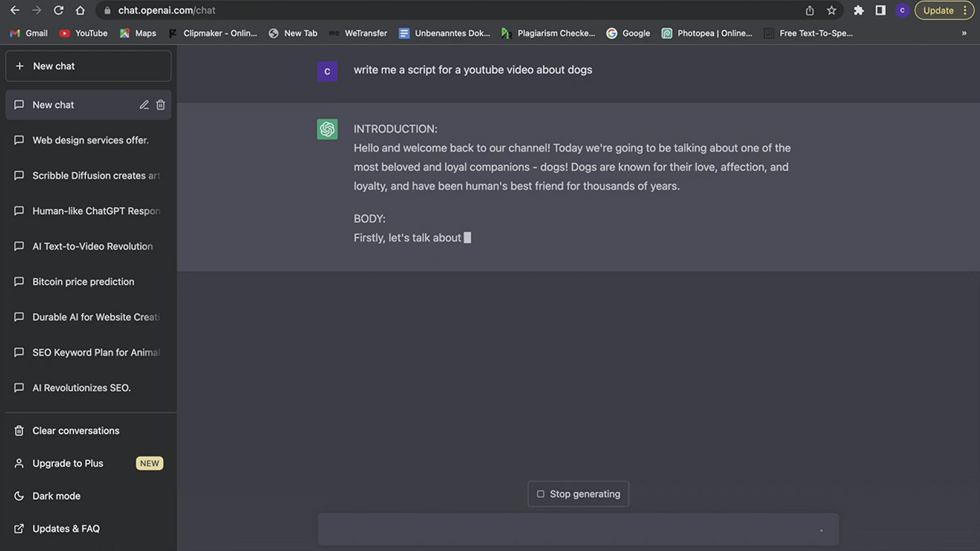Select the AI Text-to-Video Revolution conversation
Screen dimensions: 980x551
point(92,246)
